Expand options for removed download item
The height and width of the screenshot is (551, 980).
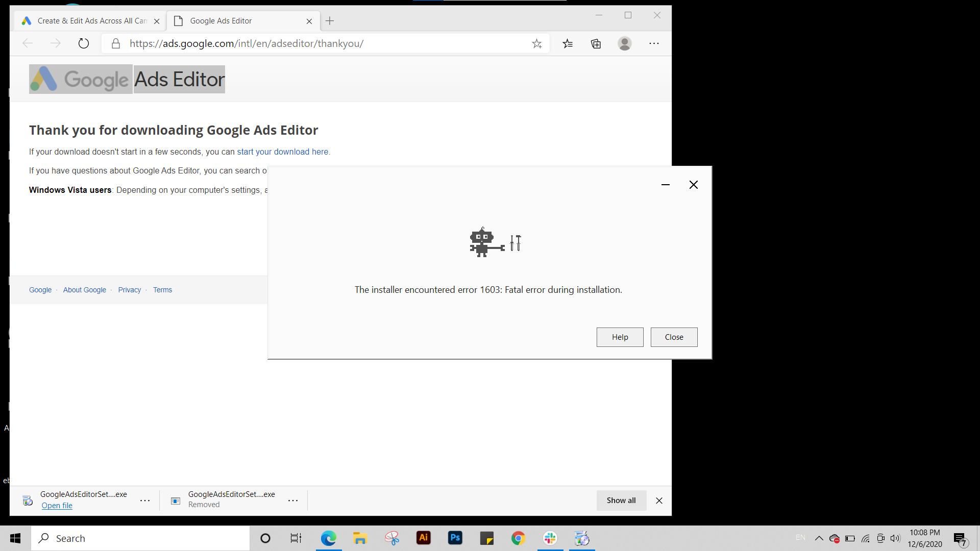(x=293, y=500)
